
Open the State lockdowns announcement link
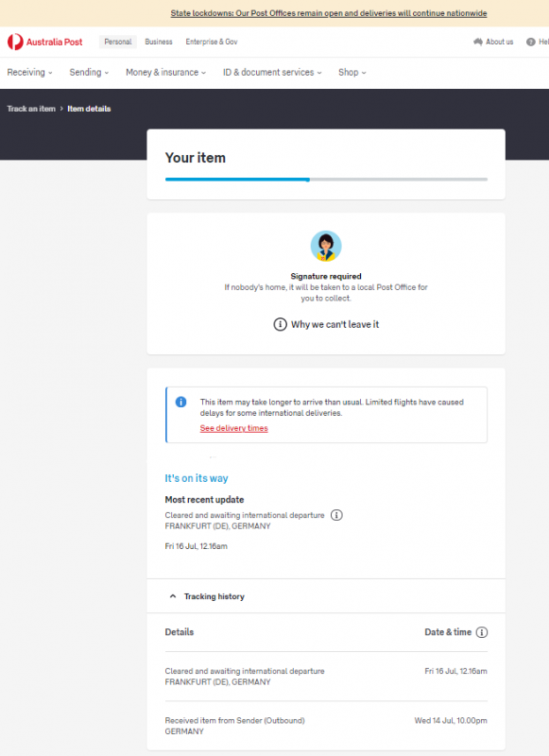click(x=329, y=13)
